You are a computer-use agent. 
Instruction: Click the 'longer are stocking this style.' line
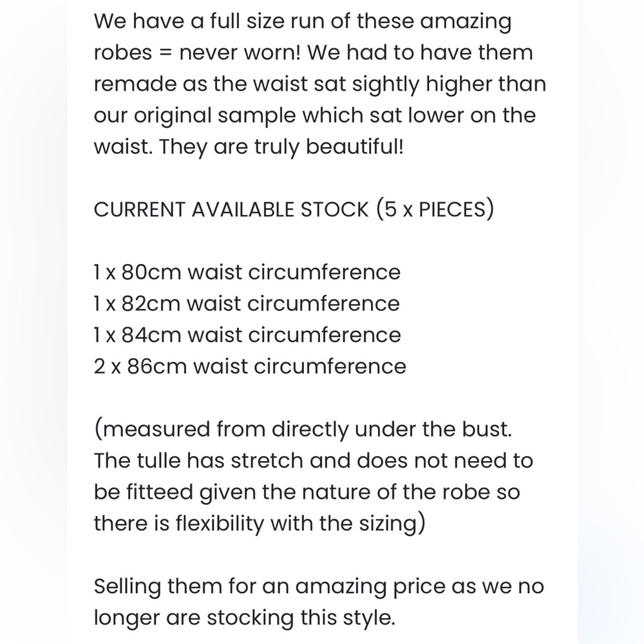pyautogui.click(x=244, y=618)
